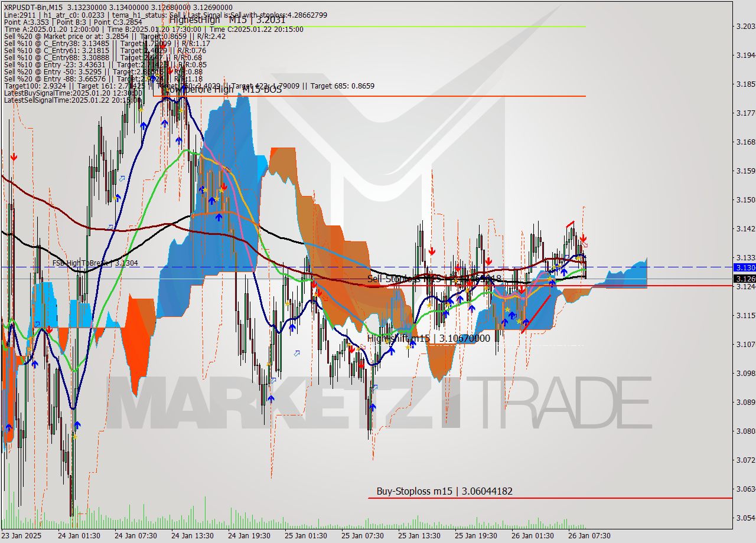Click the 'Point A:3.353' info line
This screenshot has height=543, width=756.
pyautogui.click(x=72, y=22)
